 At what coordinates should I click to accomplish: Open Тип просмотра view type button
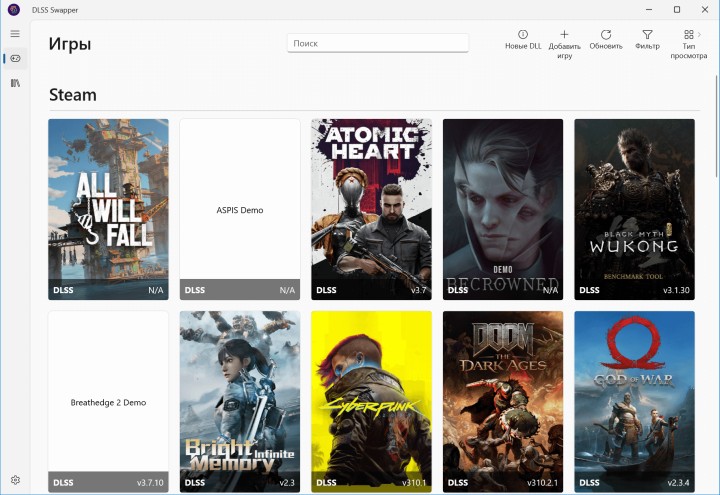coord(688,45)
